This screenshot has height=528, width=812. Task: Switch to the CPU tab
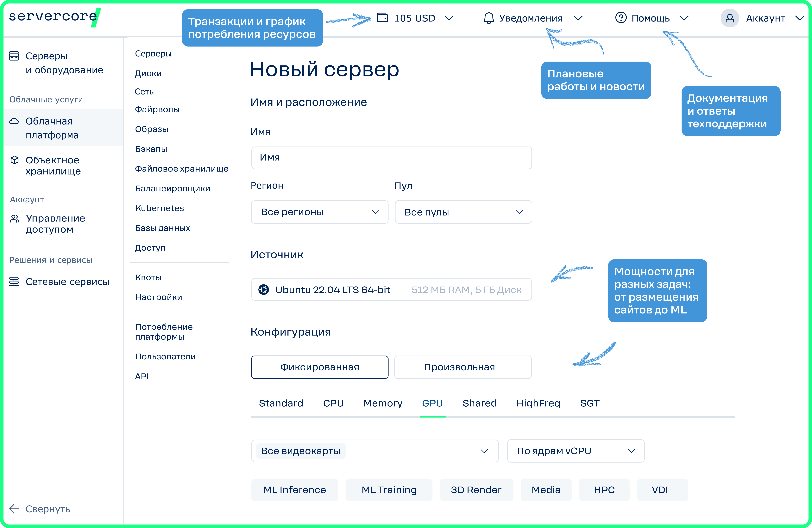coord(333,403)
